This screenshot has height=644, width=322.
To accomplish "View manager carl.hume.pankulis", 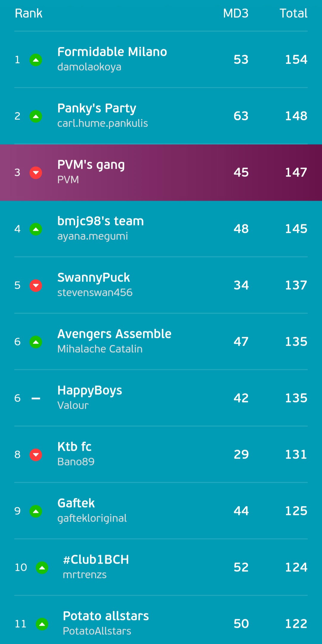I will pos(103,123).
